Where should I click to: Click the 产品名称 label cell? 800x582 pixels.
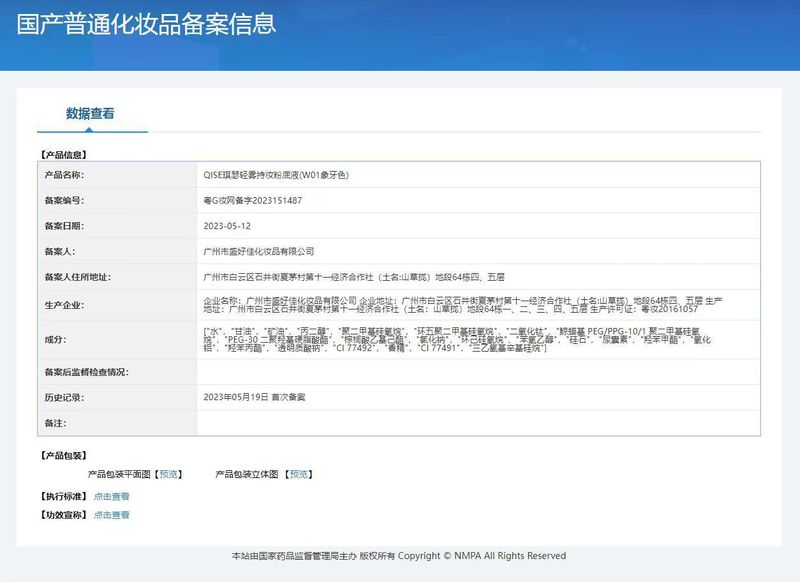pos(117,175)
